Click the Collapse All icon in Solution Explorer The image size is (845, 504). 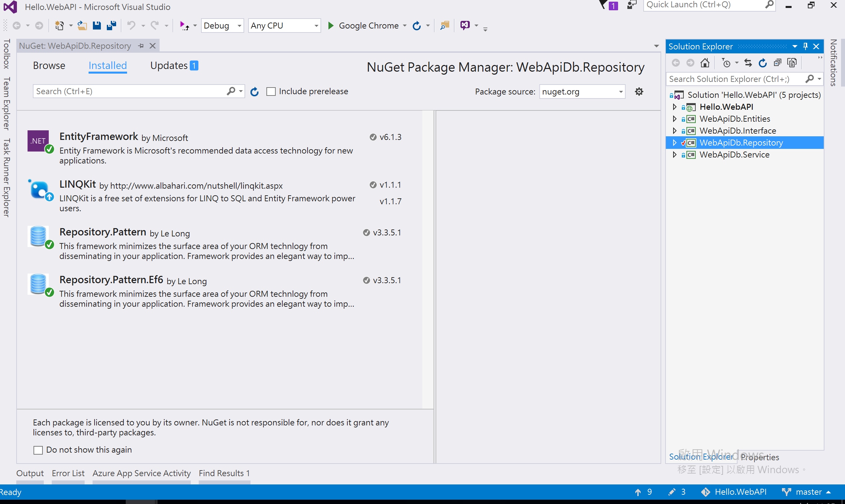[x=777, y=63]
